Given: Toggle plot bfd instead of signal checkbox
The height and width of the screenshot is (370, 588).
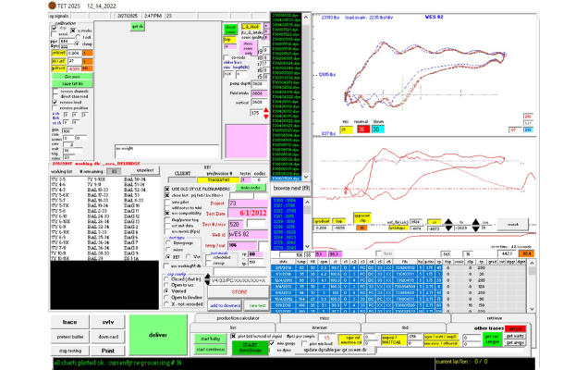Looking at the screenshot, I should click(233, 336).
